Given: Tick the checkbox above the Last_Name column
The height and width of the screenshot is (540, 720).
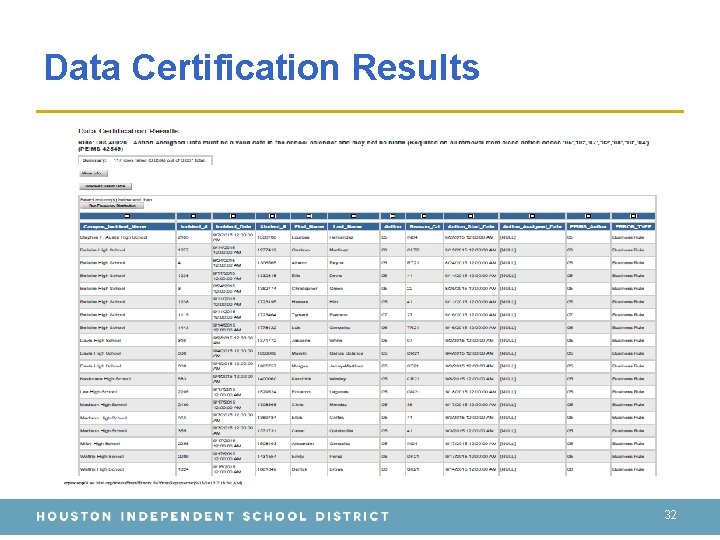Looking at the screenshot, I should coord(353,216).
